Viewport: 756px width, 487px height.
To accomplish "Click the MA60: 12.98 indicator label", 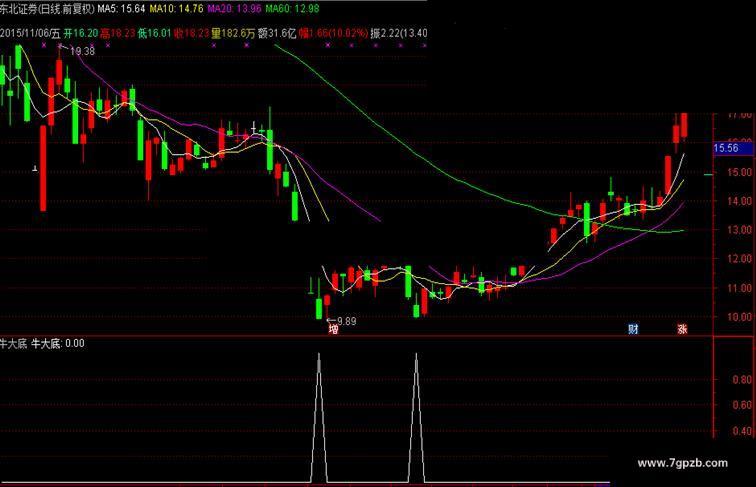I will tap(292, 8).
